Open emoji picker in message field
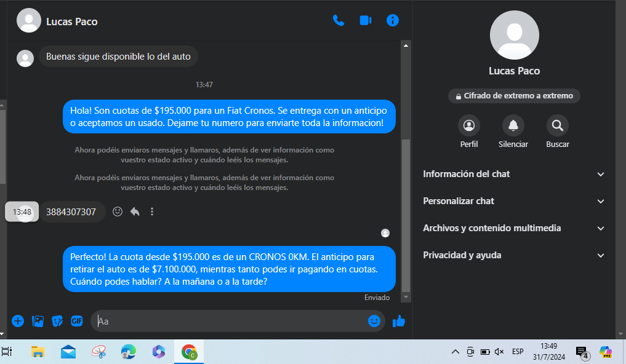 (374, 321)
